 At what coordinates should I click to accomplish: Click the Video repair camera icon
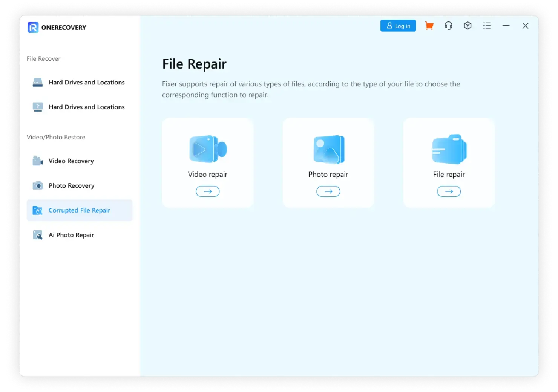tap(208, 149)
